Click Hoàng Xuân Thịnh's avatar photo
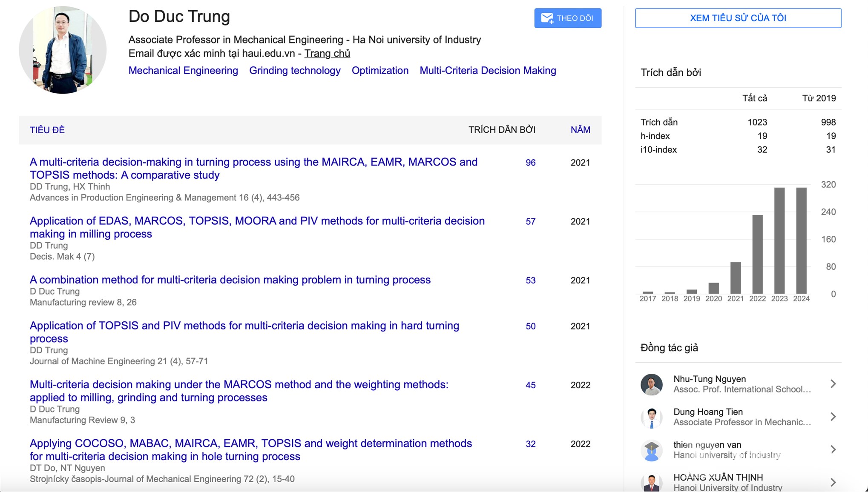The width and height of the screenshot is (868, 492). (651, 482)
